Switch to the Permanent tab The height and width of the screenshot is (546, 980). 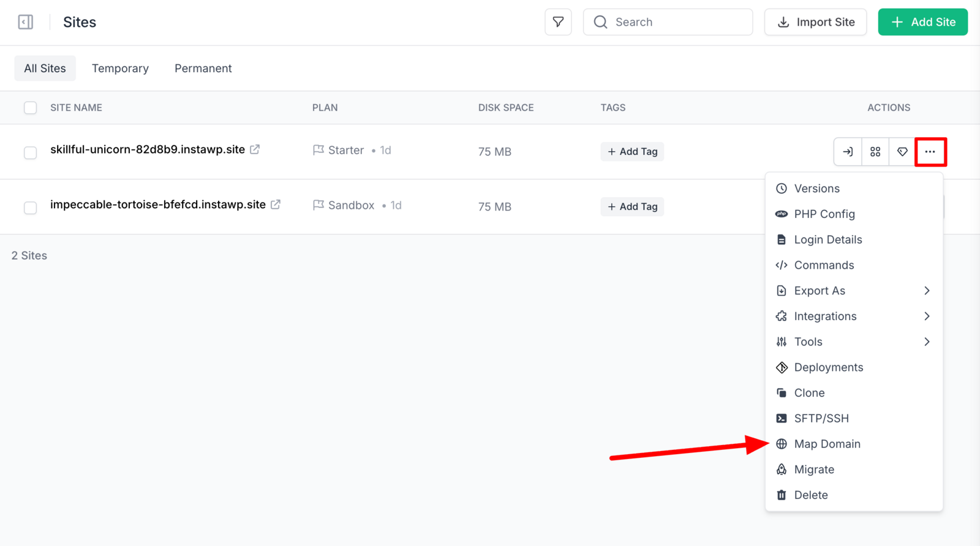(203, 69)
